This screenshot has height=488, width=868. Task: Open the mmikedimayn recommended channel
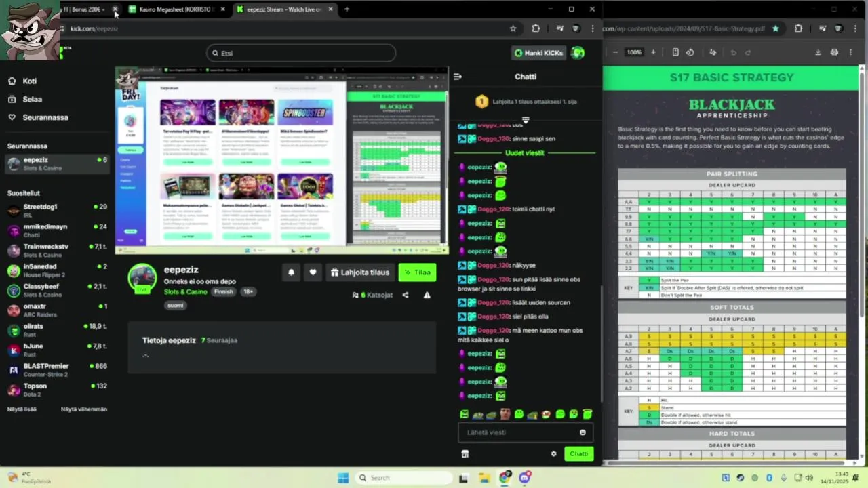(57, 230)
